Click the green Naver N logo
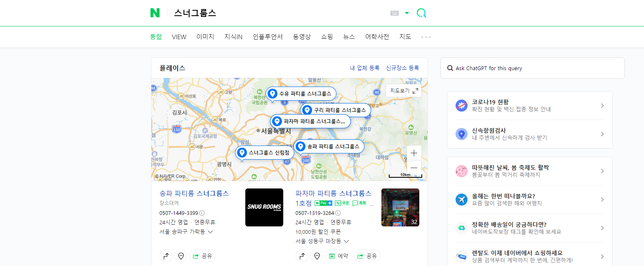Viewport: 644px width, 266px height. pos(155,13)
